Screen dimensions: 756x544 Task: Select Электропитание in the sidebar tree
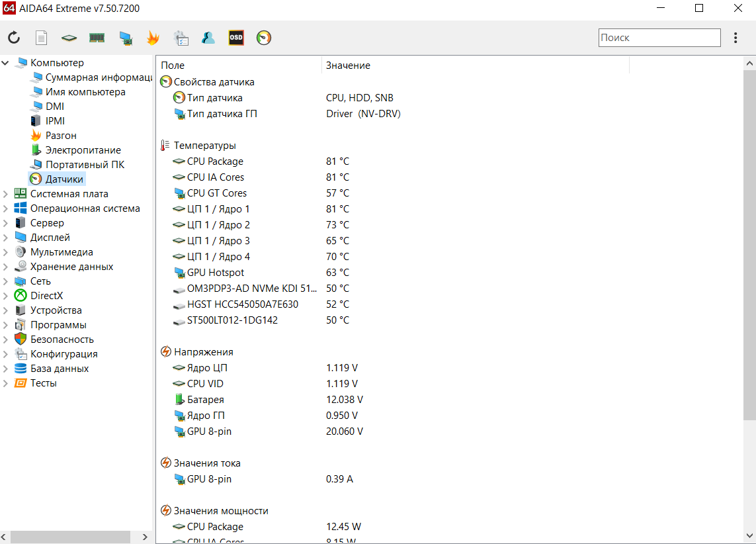(83, 150)
